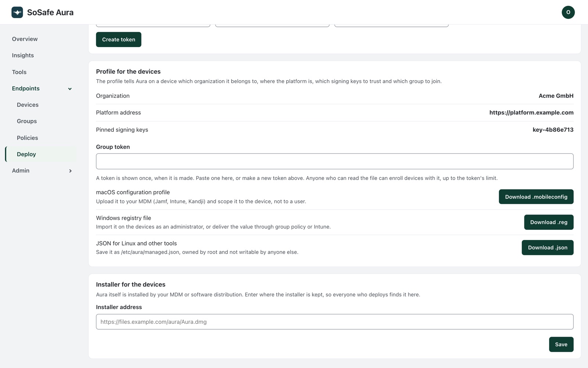Click the macOS configuration profile label
The height and width of the screenshot is (368, 588).
[133, 192]
